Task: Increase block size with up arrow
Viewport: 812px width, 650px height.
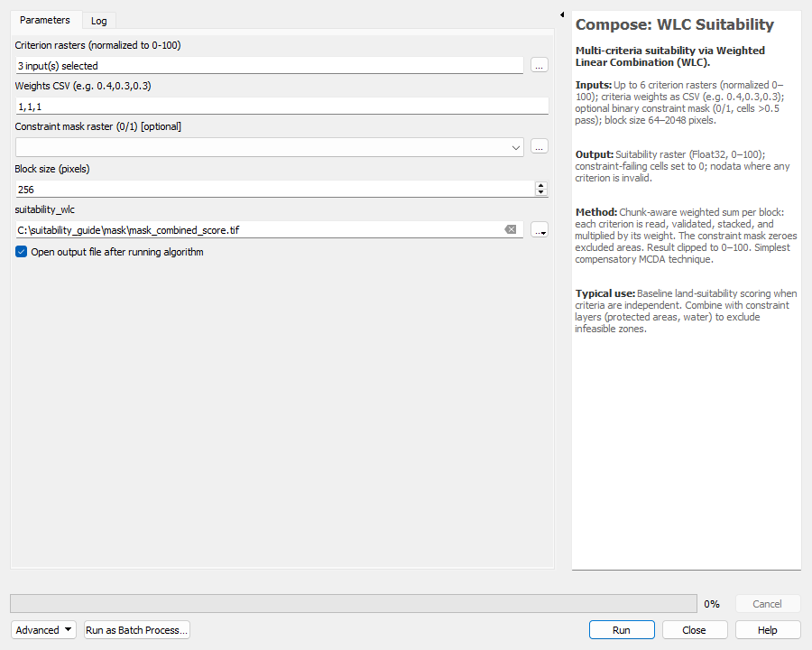Action: (x=541, y=185)
